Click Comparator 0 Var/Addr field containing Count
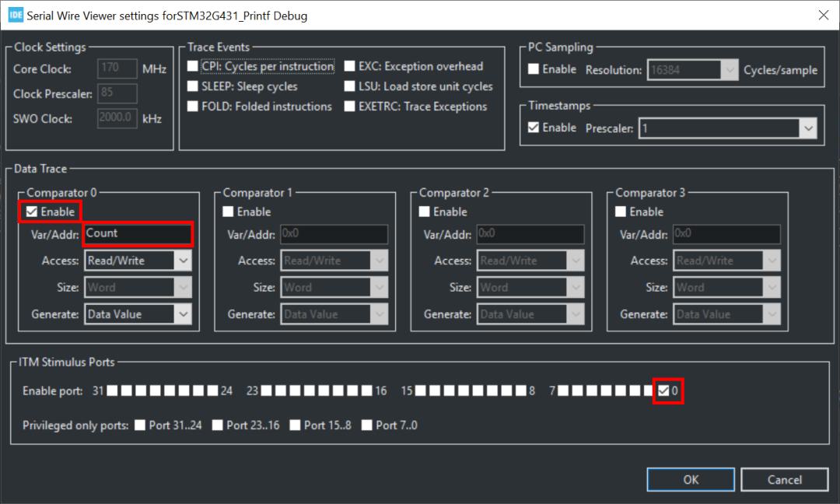The height and width of the screenshot is (504, 840). click(x=138, y=233)
